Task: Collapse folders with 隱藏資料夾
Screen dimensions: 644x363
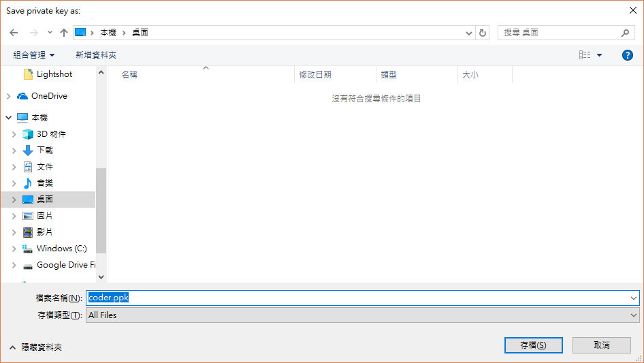Action: point(35,347)
